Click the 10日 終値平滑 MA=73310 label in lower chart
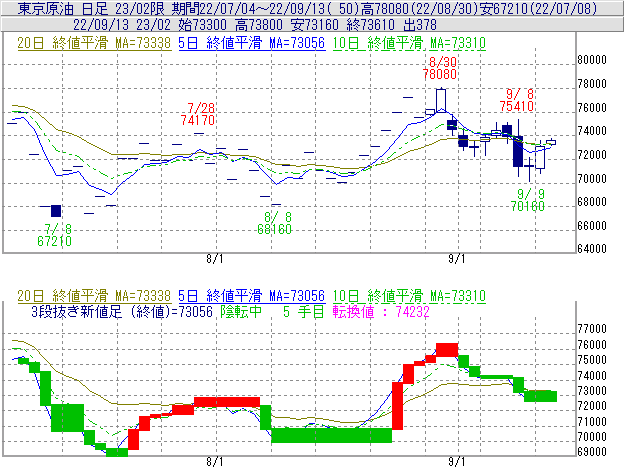This screenshot has width=624, height=475. click(409, 296)
